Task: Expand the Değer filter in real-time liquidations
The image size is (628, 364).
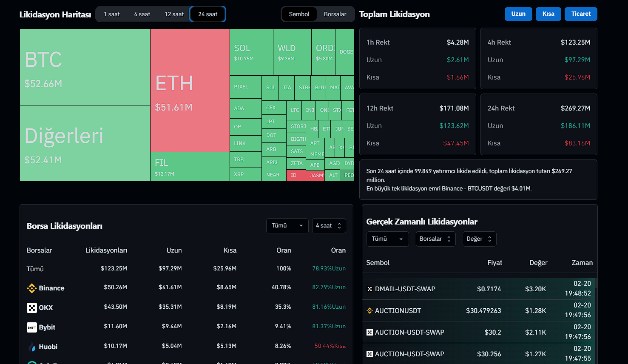Action: (x=479, y=239)
